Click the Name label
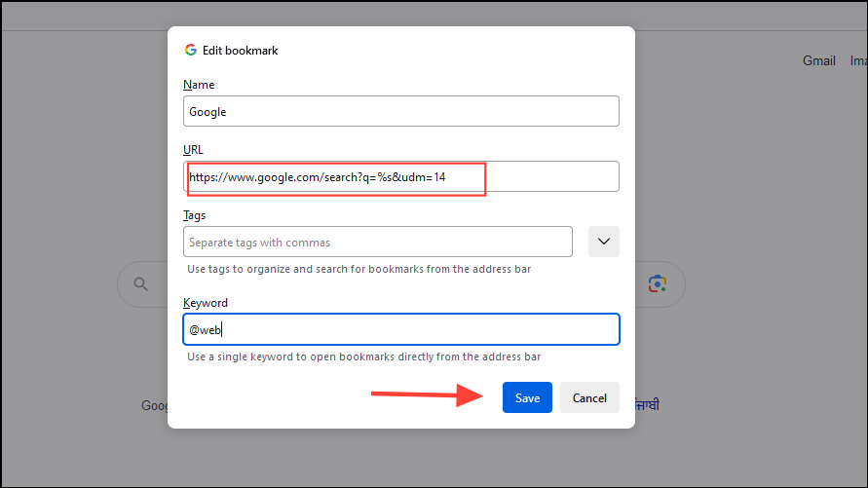Screen dimensions: 868x488 pos(199,85)
